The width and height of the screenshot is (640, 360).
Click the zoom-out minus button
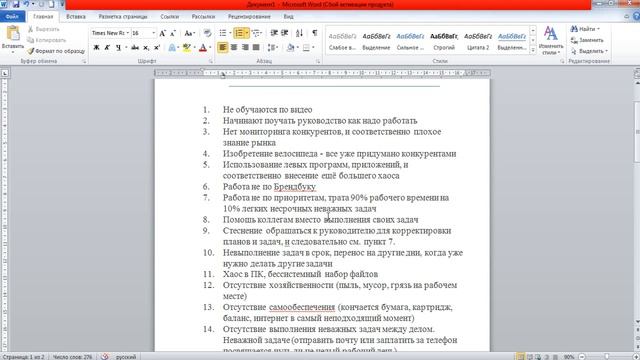point(582,357)
